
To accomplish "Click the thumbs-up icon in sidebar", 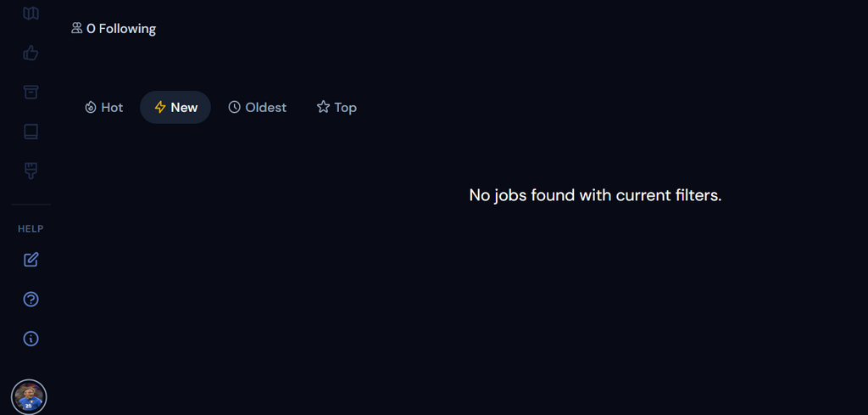I will click(31, 53).
